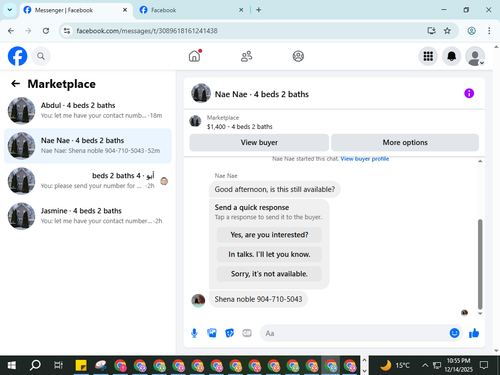The height and width of the screenshot is (375, 500).
Task: Go forward in the browser
Action: [28, 31]
